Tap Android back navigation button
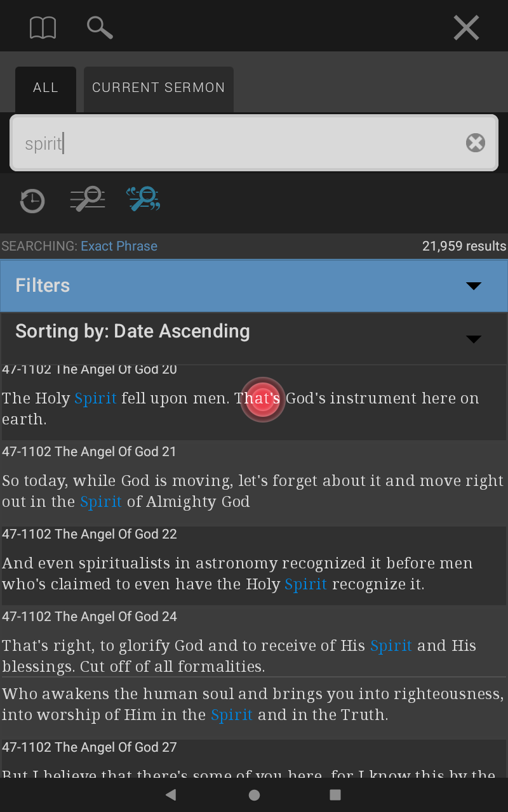This screenshot has height=812, width=508. [170, 795]
